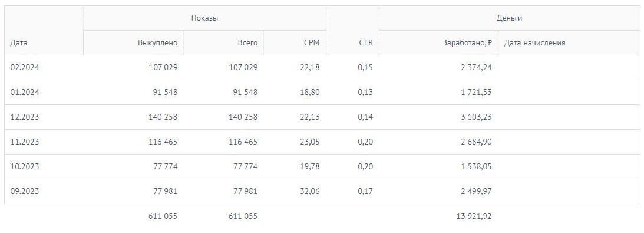Click the Заработано, ₽ column header

(x=467, y=42)
